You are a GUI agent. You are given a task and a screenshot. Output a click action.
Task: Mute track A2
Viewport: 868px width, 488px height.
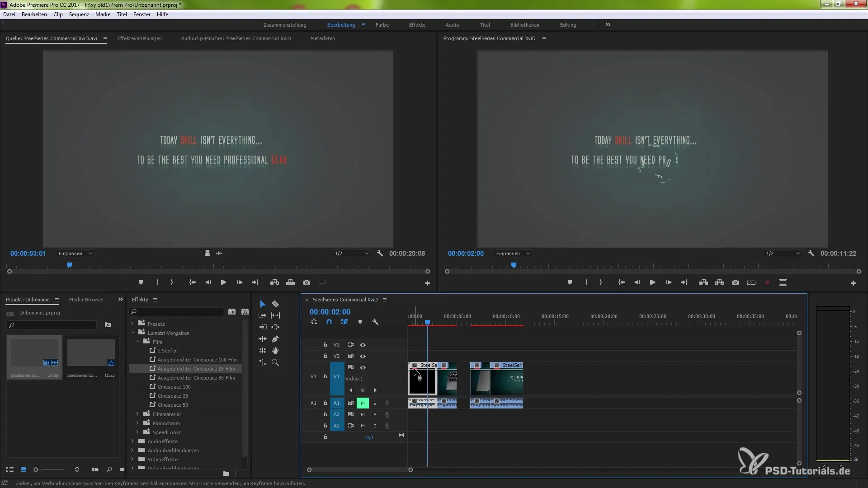click(x=363, y=414)
